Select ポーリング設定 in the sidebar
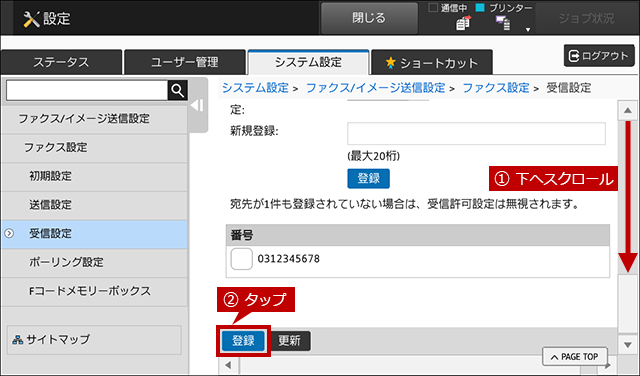 tap(94, 263)
